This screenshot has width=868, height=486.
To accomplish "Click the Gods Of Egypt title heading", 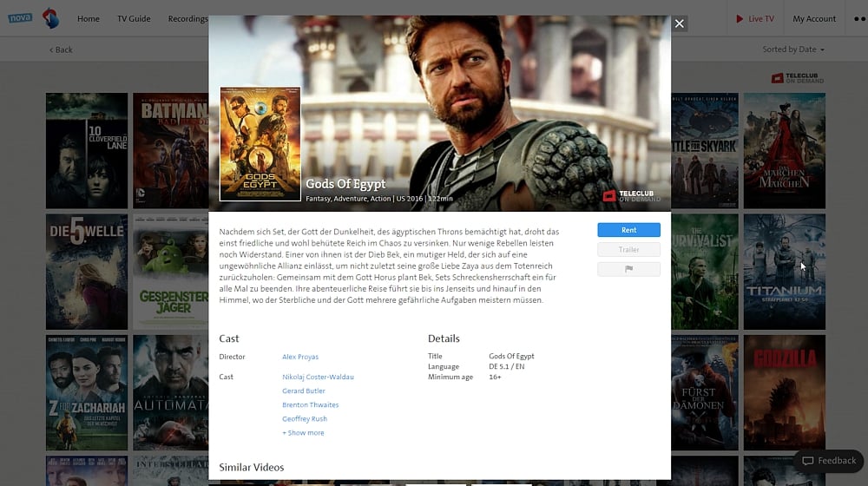I will (x=345, y=184).
